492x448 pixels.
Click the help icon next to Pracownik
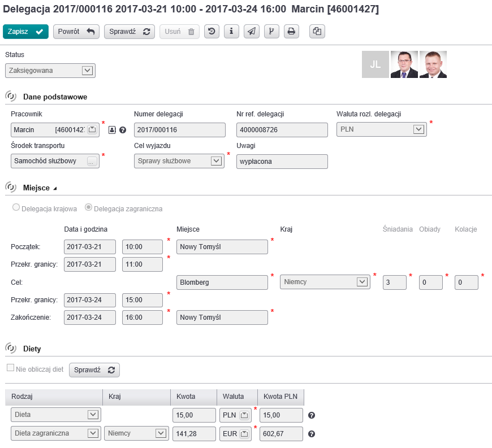123,129
